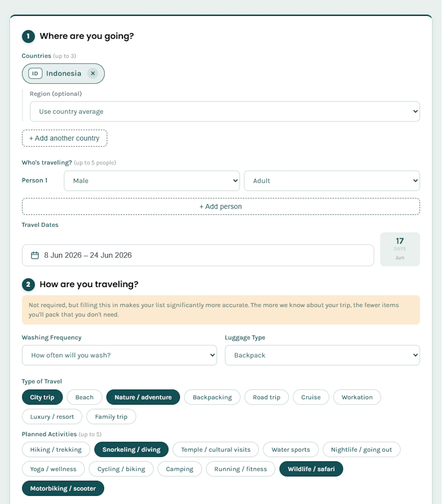This screenshot has height=504, width=442.
Task: Open the Region dropdown
Action: (x=225, y=112)
